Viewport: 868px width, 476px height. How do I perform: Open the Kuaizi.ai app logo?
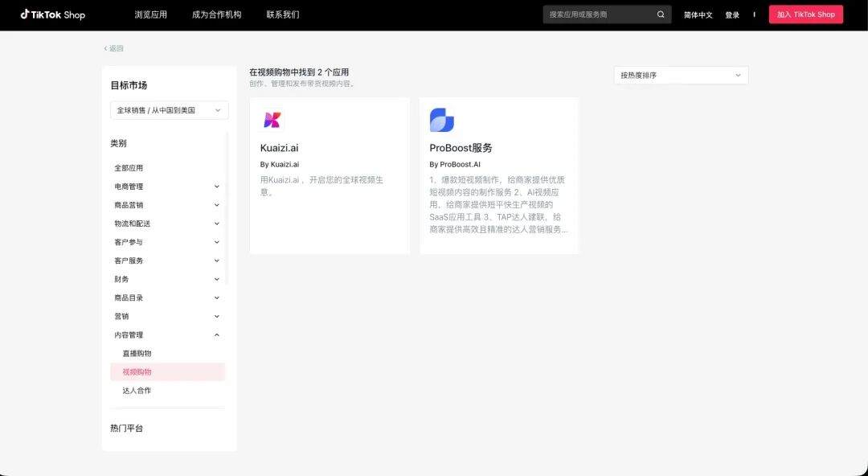(x=272, y=120)
